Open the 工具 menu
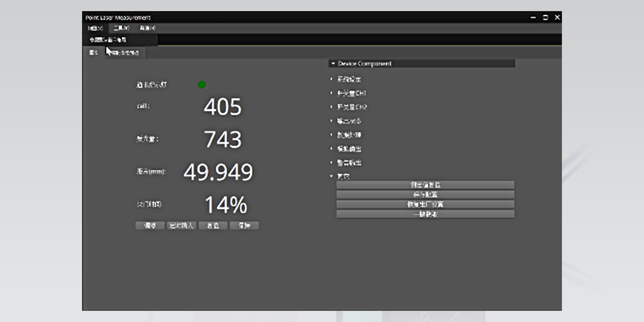 (x=121, y=28)
